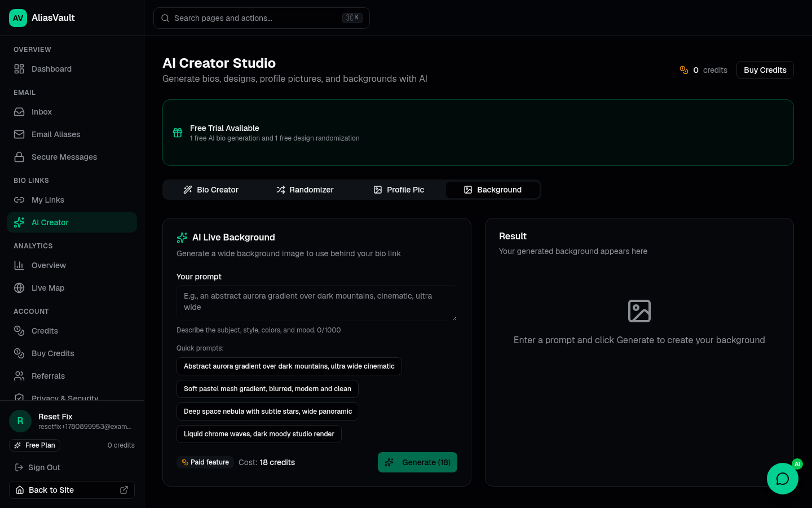The height and width of the screenshot is (508, 812).
Task: Click the Paid feature badge
Action: (x=205, y=462)
